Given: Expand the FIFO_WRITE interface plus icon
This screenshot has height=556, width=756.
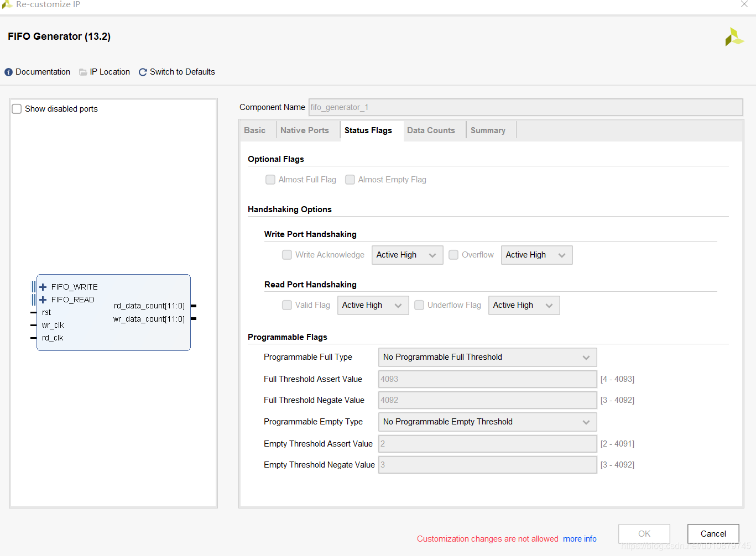Looking at the screenshot, I should [43, 287].
